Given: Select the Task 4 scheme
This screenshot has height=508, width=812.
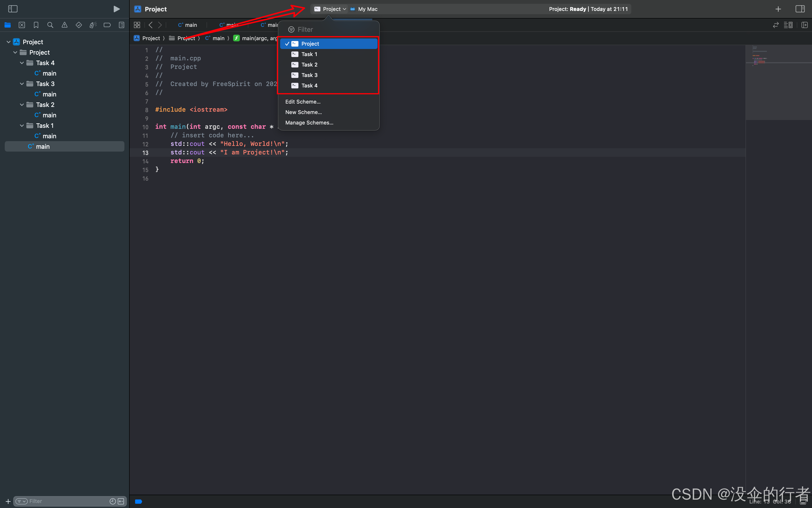Looking at the screenshot, I should pyautogui.click(x=329, y=85).
